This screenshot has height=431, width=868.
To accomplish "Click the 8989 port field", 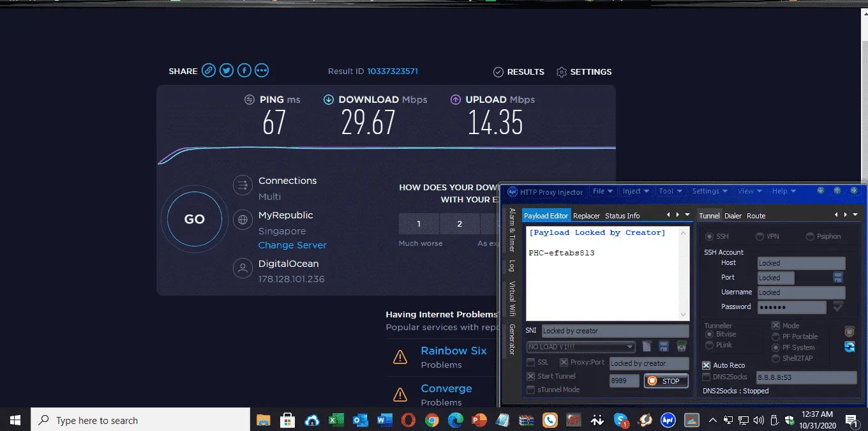I will [x=625, y=381].
